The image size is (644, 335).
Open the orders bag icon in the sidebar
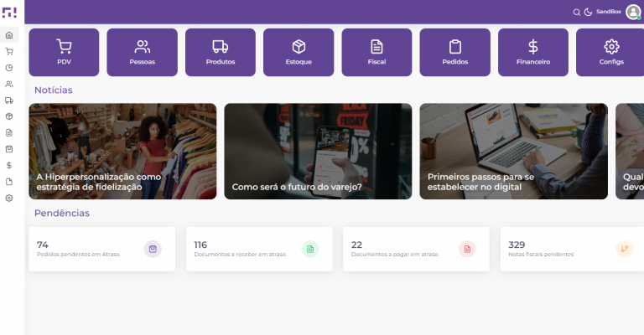(9, 149)
